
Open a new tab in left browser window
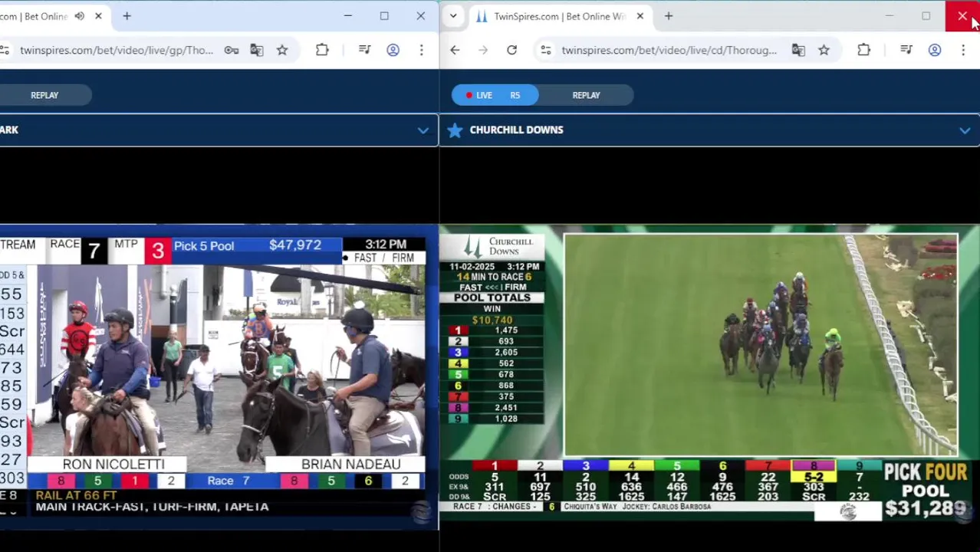coord(127,16)
